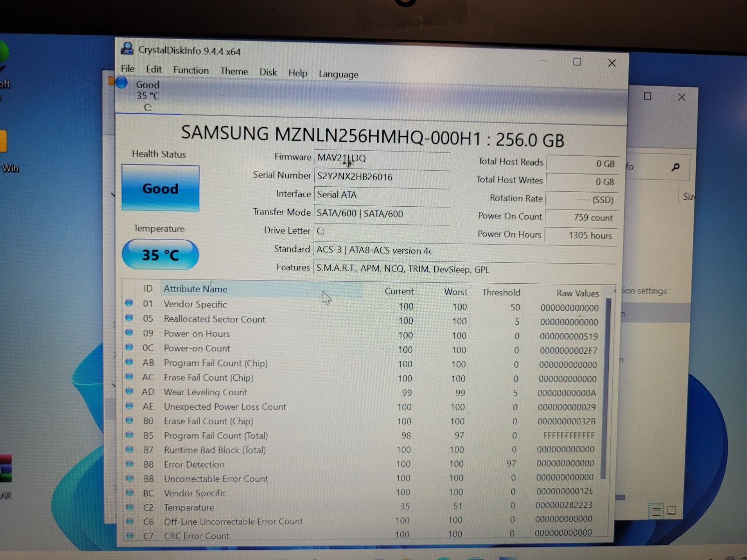Click status dot for AC Erase Fail Count
Image resolution: width=747 pixels, height=560 pixels.
click(x=129, y=376)
